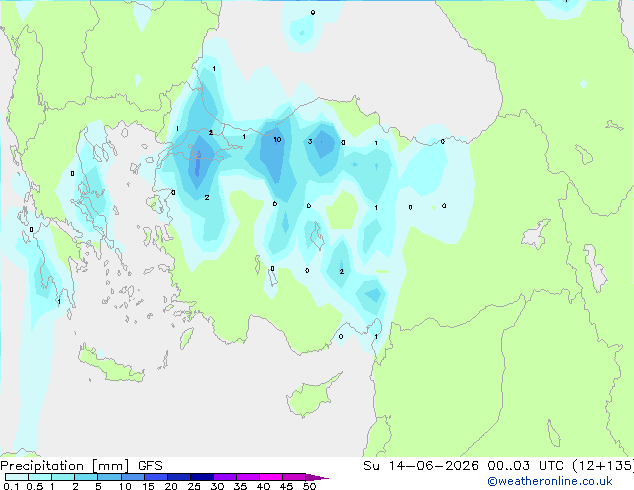Select the legend swatch between 20 and 25
Viewport: 634px width, 490px height.
click(x=179, y=477)
